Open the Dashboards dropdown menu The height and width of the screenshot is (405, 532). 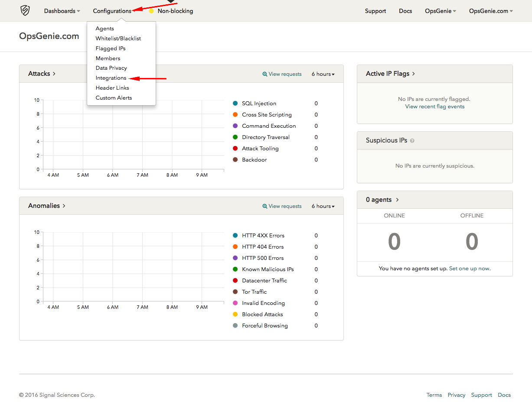pos(62,11)
